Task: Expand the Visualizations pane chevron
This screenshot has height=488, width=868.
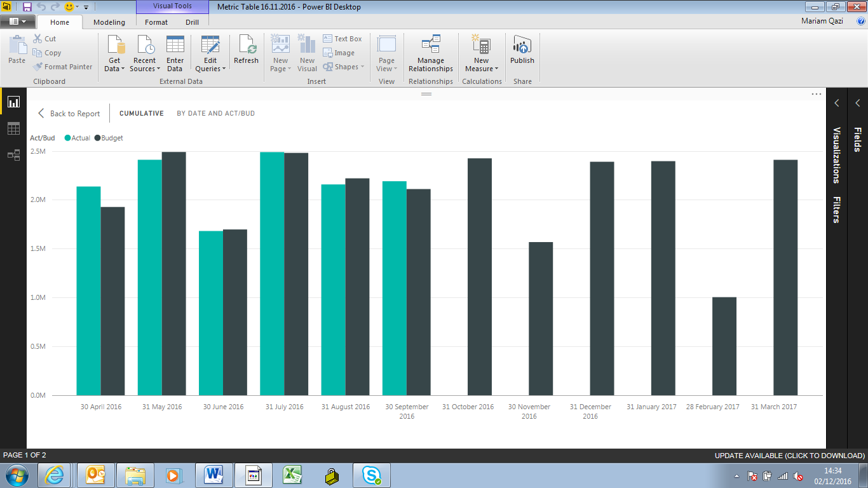Action: click(x=837, y=103)
